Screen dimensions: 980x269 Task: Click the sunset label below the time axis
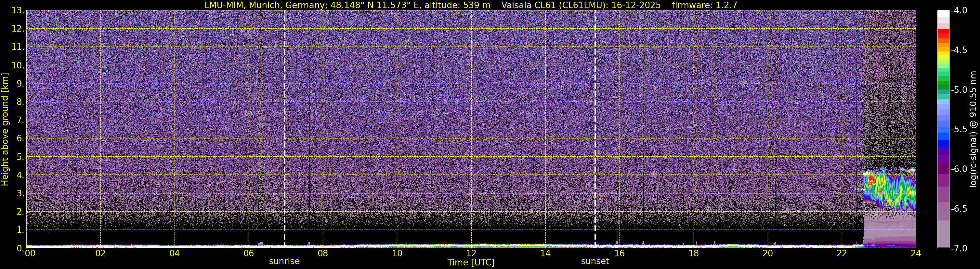(595, 262)
